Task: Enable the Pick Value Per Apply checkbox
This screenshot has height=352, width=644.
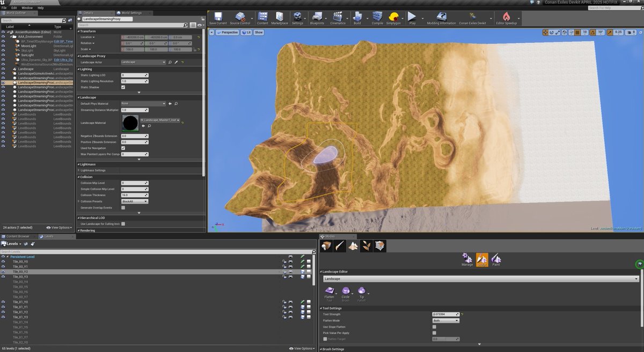Action: tap(434, 333)
